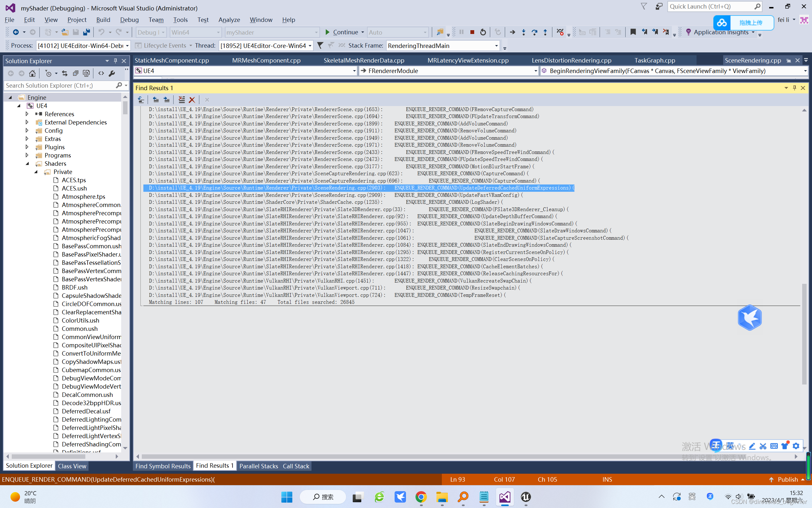
Task: Click the Navigate Backward icon
Action: pos(16,32)
